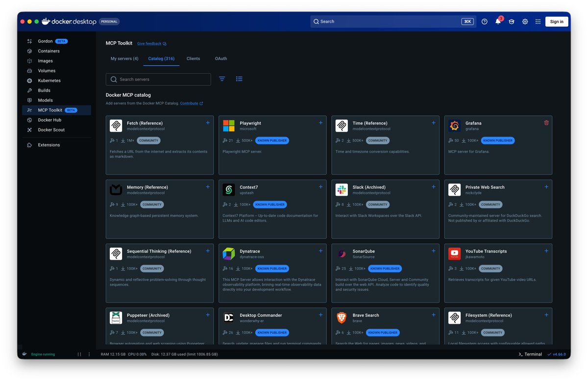This screenshot has width=588, height=382.
Task: Open Settings gear icon in header
Action: (525, 22)
